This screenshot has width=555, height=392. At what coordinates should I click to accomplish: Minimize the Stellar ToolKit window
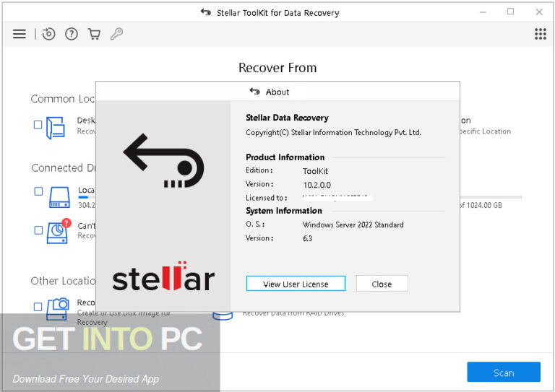[483, 12]
